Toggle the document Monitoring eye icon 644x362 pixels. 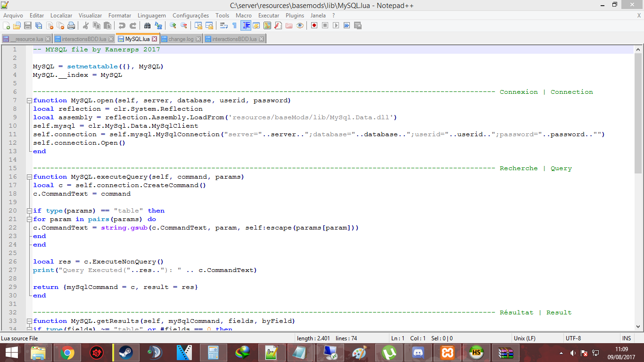299,25
